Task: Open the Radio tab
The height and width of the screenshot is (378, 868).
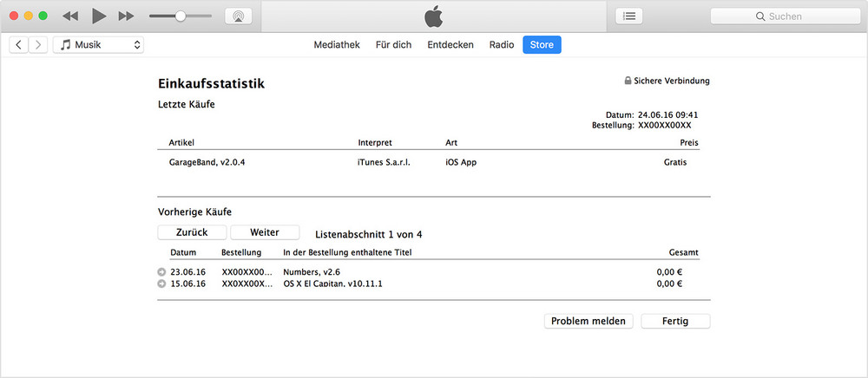Action: pos(502,45)
